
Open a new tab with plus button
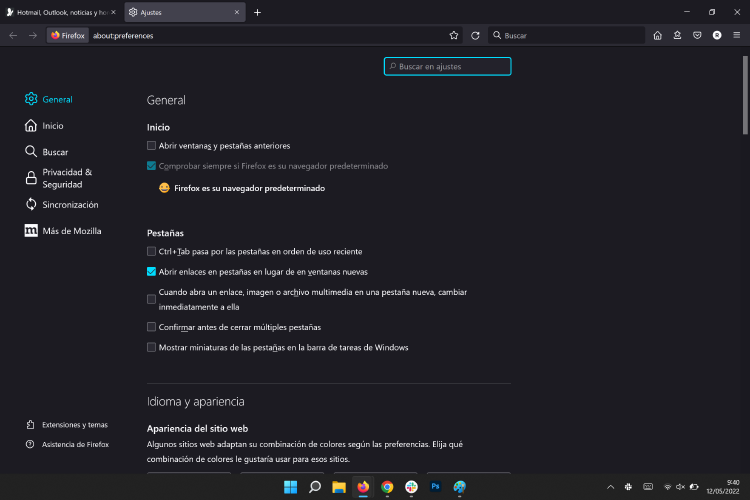[257, 12]
